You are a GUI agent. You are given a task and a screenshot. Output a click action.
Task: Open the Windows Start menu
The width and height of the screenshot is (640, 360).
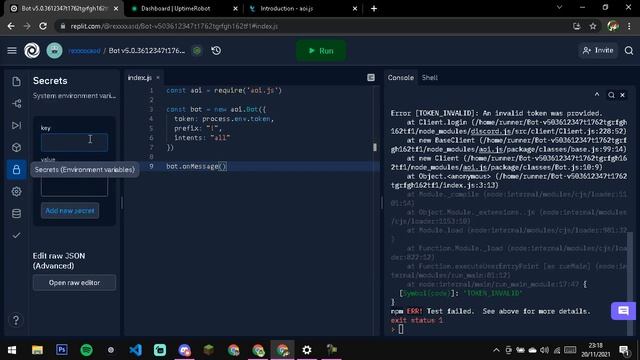12,350
